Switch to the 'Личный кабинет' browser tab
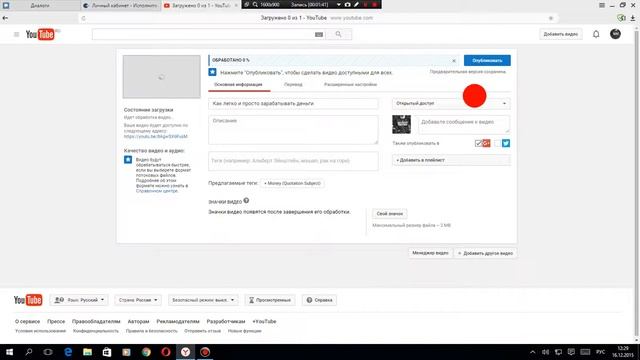Viewport: 640px width, 360px height. (121, 6)
